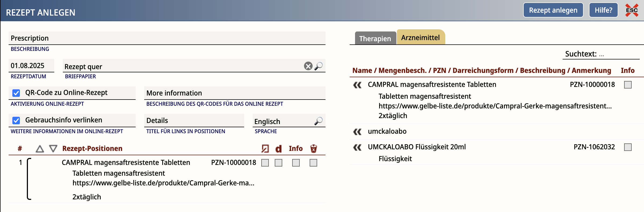Viewport: 644px width, 212px height.
Task: Add UMCKALOABO Flüssigkeit using double-arrow icon
Action: click(x=357, y=147)
